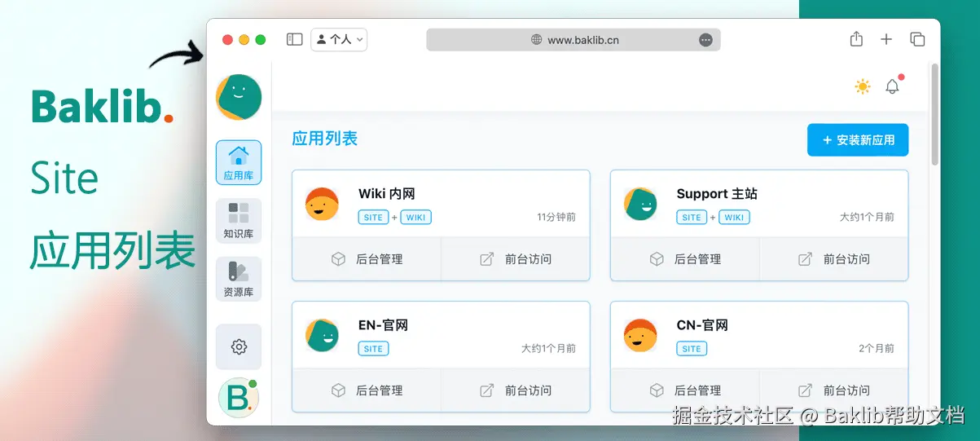Click the SITE tag on Support 主站
This screenshot has height=441, width=980.
(x=692, y=218)
